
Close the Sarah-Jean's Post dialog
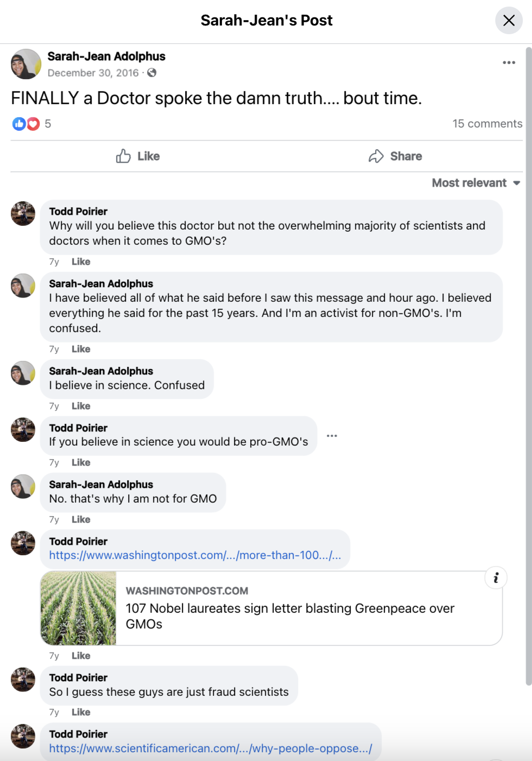pos(509,21)
